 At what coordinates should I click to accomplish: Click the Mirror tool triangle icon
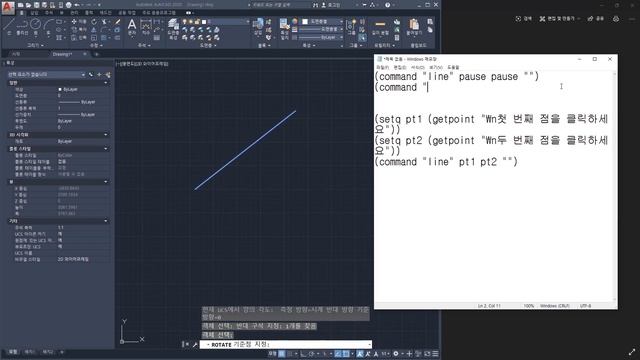coord(94,29)
